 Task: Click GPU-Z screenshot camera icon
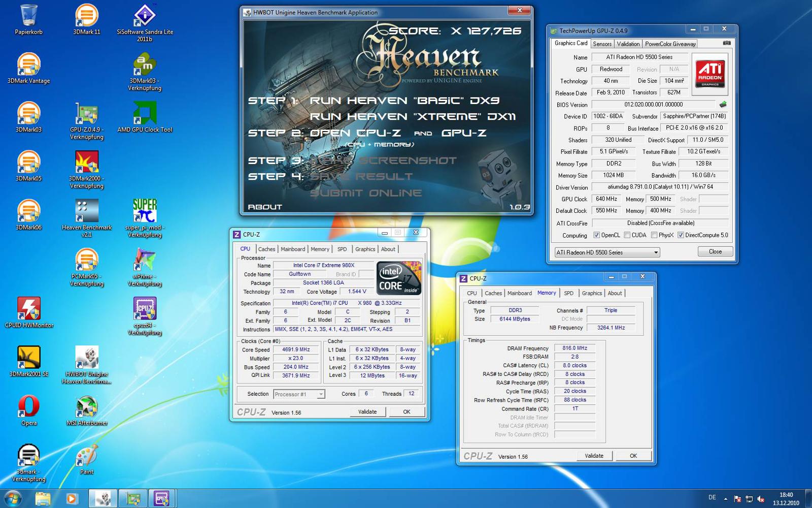[x=727, y=43]
